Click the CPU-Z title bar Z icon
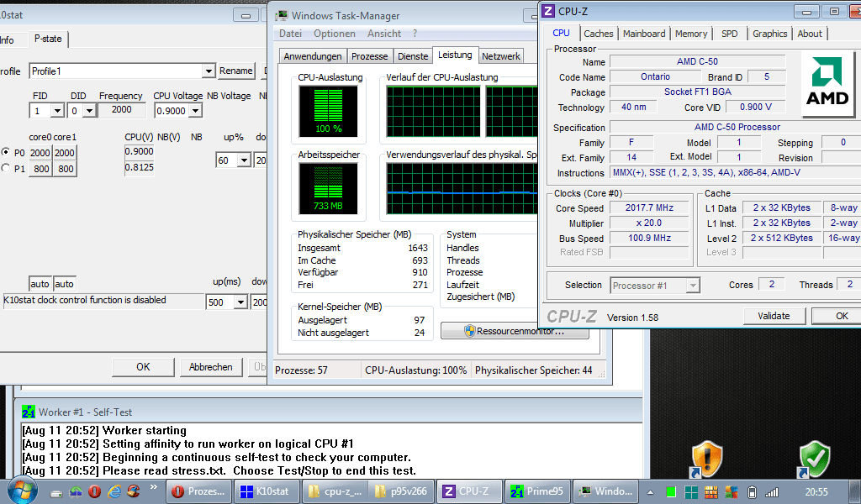The height and width of the screenshot is (504, 861). (x=548, y=10)
